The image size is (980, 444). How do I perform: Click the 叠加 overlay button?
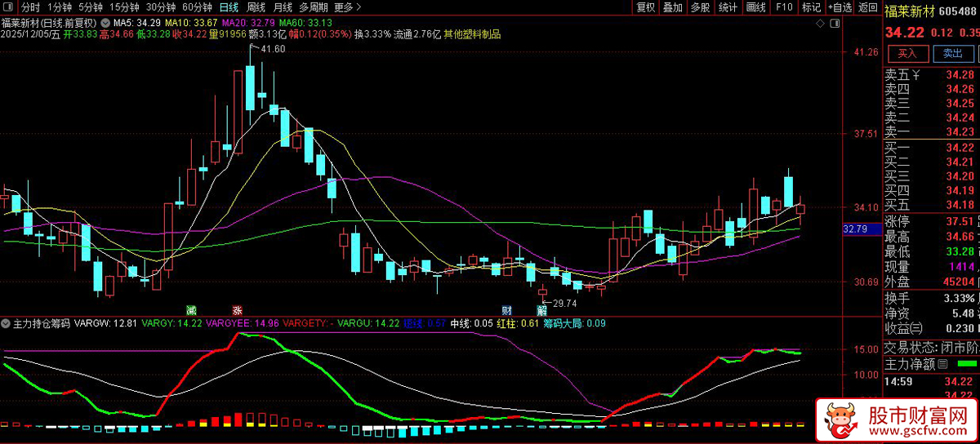point(672,7)
